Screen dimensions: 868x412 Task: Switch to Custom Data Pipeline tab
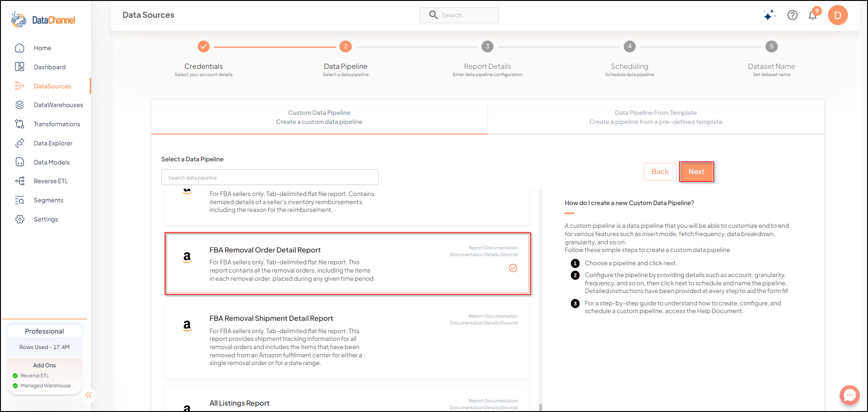tap(319, 117)
